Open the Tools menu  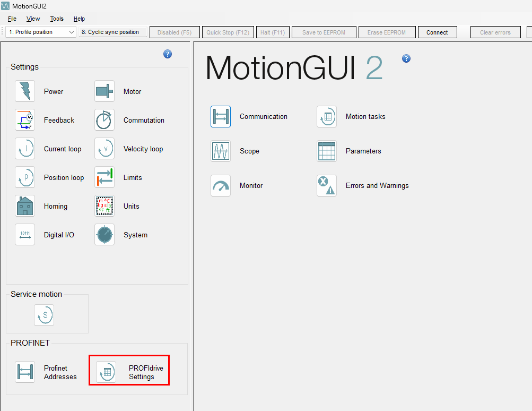(57, 19)
